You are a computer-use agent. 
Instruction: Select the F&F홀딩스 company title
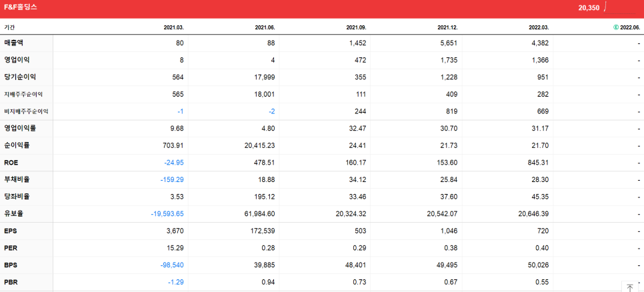pyautogui.click(x=21, y=7)
